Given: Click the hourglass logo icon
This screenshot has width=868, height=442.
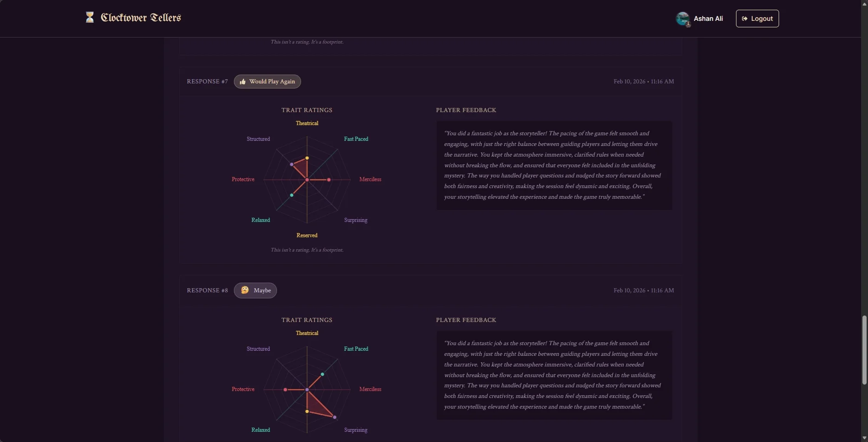Looking at the screenshot, I should pos(90,18).
